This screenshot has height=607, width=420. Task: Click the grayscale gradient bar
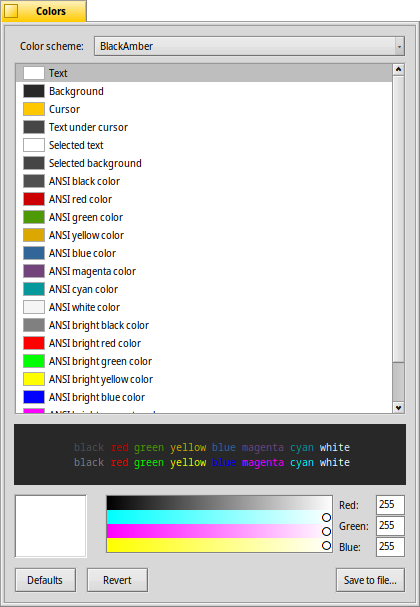click(x=219, y=503)
